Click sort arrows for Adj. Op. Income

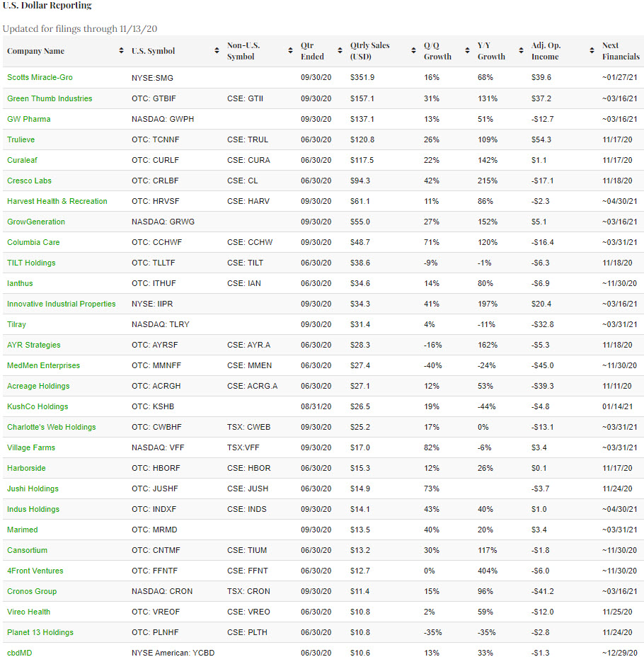click(592, 51)
